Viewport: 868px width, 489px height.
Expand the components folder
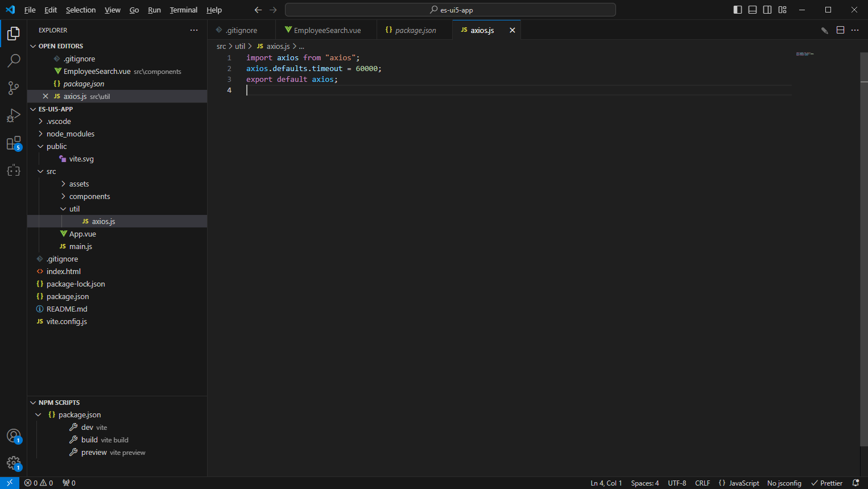click(x=89, y=196)
